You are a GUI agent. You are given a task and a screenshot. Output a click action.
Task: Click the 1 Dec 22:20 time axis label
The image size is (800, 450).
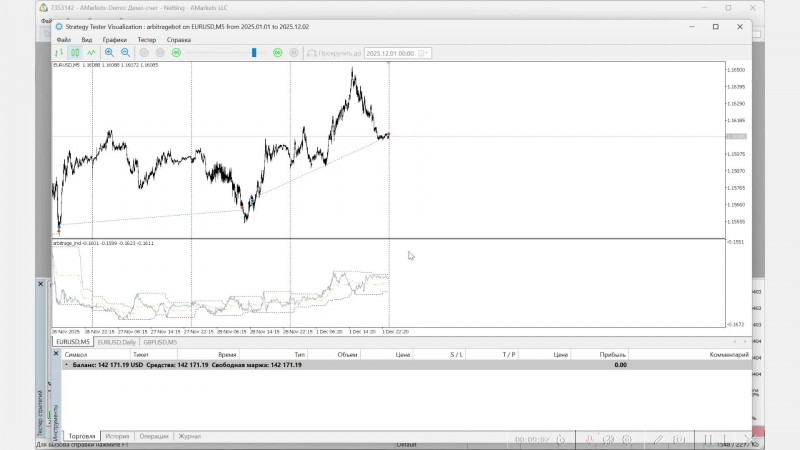coord(395,332)
